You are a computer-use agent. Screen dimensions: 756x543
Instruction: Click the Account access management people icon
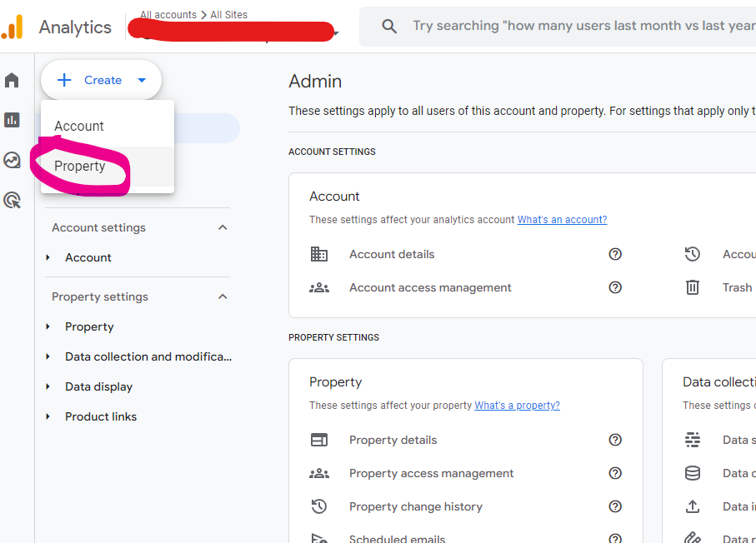coord(319,287)
